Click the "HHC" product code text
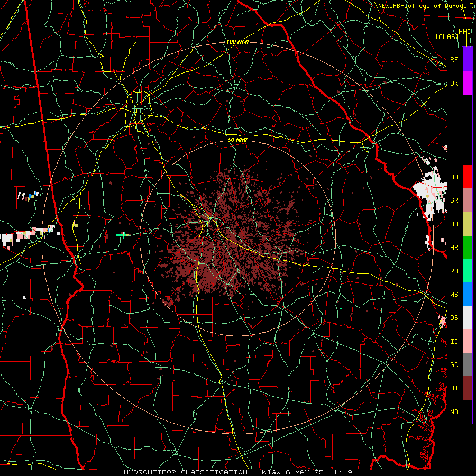Image resolution: width=476 pixels, height=476 pixels. point(464,32)
